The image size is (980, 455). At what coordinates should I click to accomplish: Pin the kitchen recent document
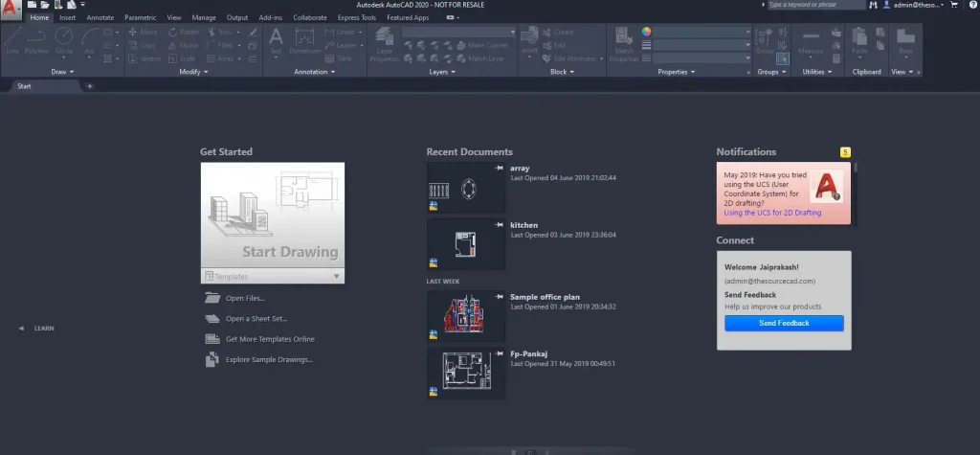[x=499, y=225]
